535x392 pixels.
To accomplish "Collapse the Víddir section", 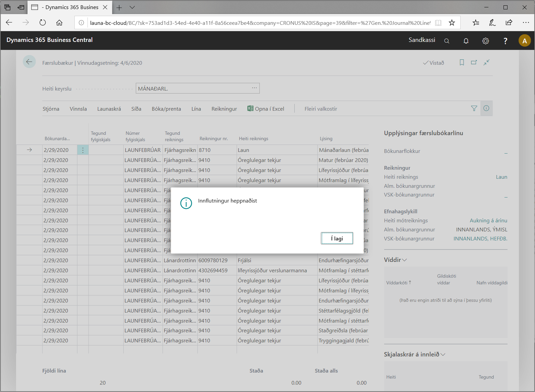I will point(396,260).
